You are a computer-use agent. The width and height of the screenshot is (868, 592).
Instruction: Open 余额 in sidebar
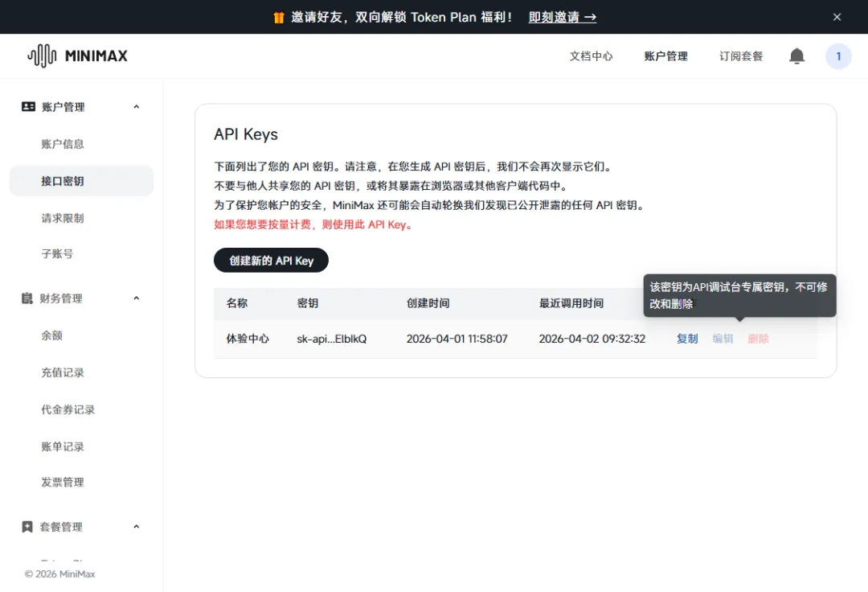pos(51,335)
